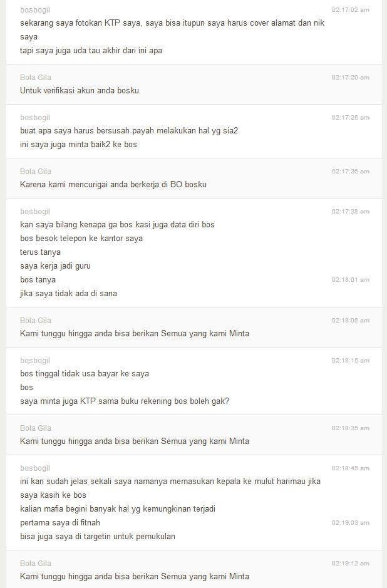Click the line 'saya kerja jadi guru'
This screenshot has width=387, height=588.
[x=55, y=266]
